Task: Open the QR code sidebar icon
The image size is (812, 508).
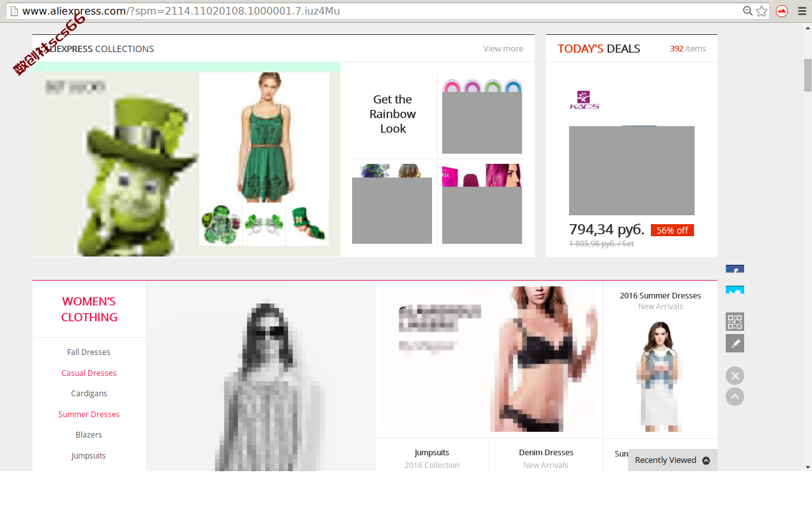Action: pos(735,322)
